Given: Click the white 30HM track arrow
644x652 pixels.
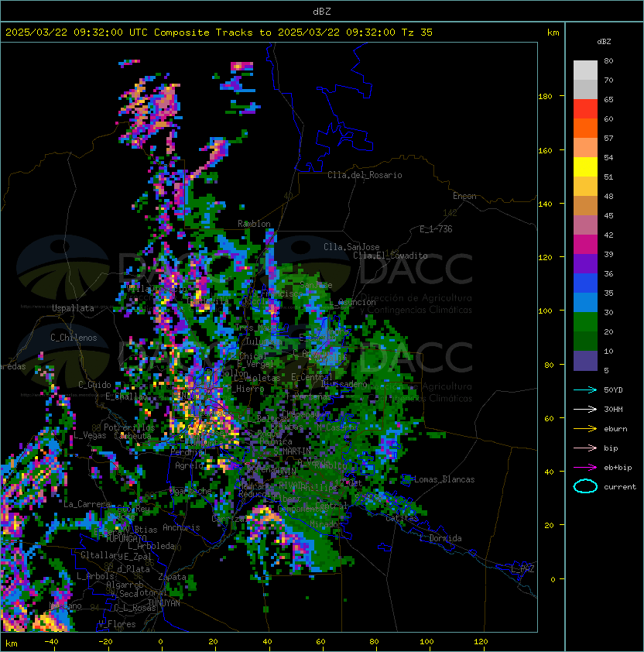Looking at the screenshot, I should click(x=585, y=409).
